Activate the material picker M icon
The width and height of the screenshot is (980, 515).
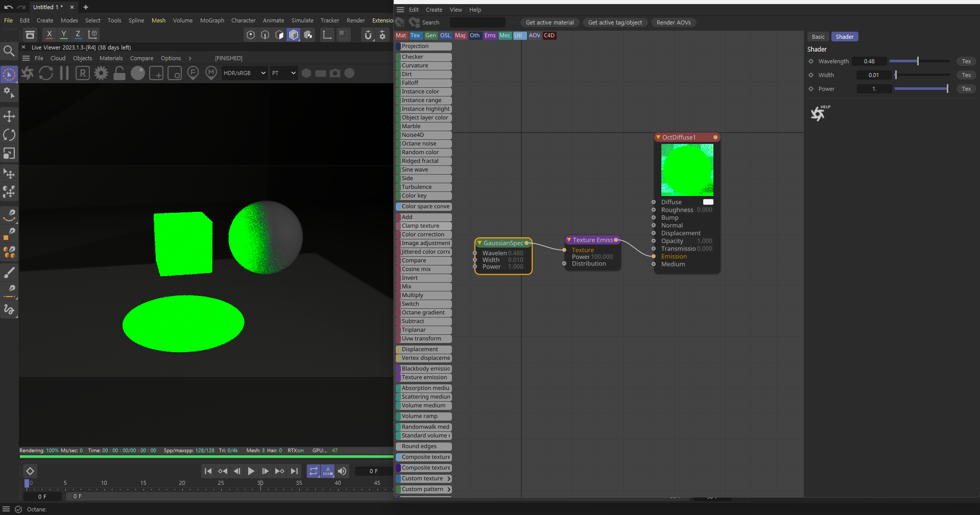211,73
